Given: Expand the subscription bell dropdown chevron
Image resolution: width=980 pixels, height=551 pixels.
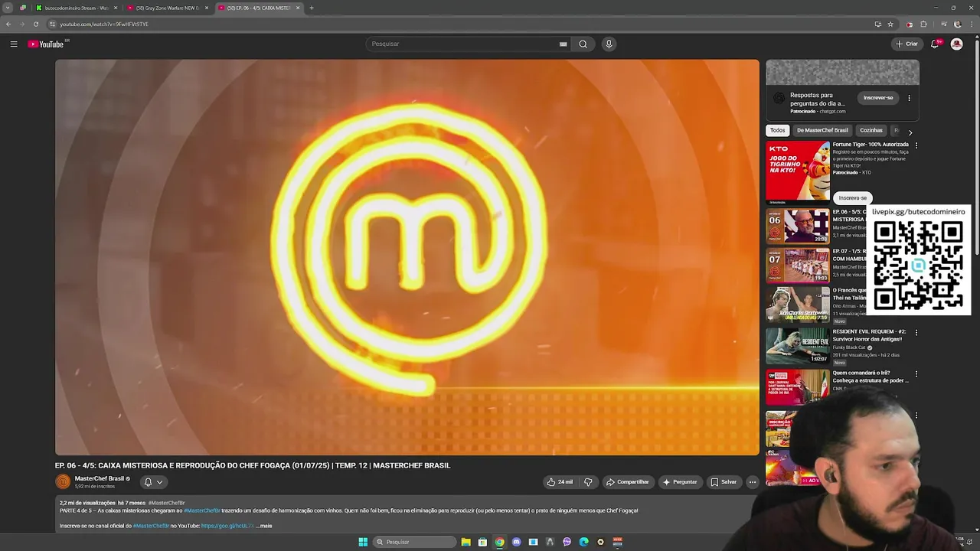Looking at the screenshot, I should pos(159,482).
